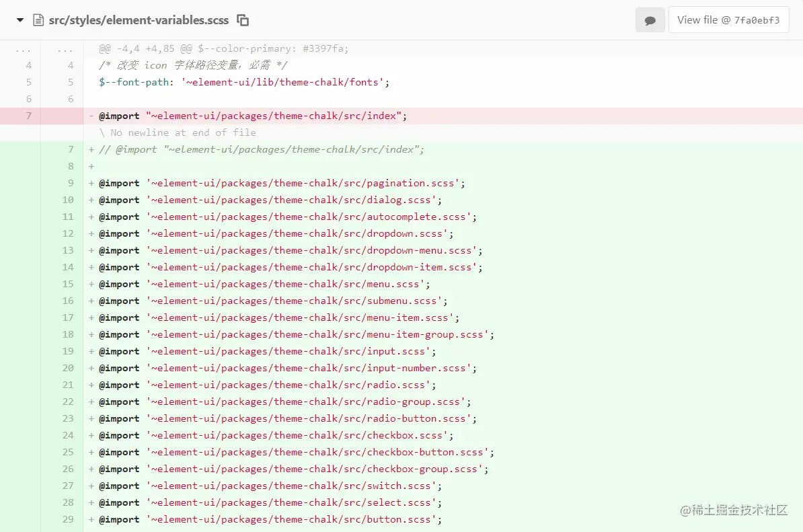Click line number 12
803x532 pixels.
(68, 233)
